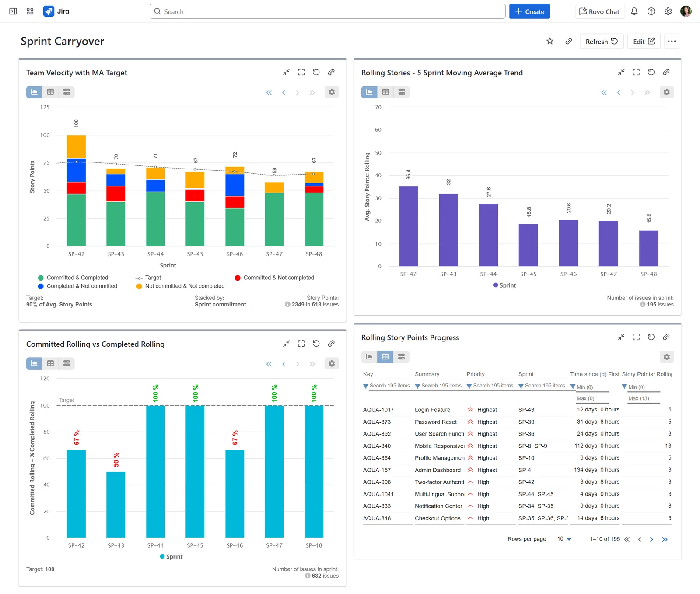Screen dimensions: 700x594
Task: Open the app switcher grid
Action: [x=30, y=11]
